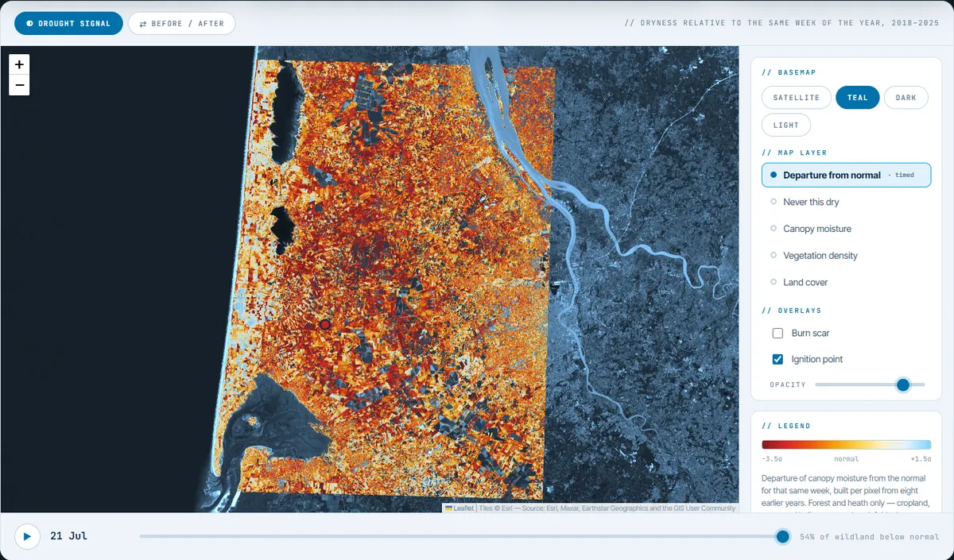The width and height of the screenshot is (954, 560).
Task: Zoom in on the map
Action: click(x=19, y=65)
